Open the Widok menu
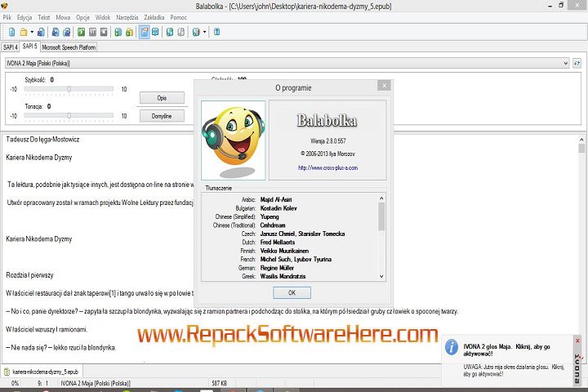The width and height of the screenshot is (588, 392). pyautogui.click(x=103, y=17)
